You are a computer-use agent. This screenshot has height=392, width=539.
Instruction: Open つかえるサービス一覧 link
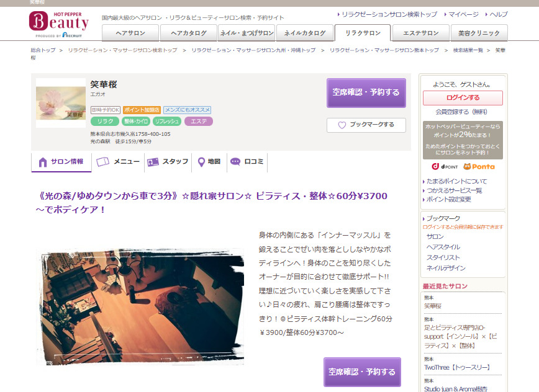tap(454, 190)
